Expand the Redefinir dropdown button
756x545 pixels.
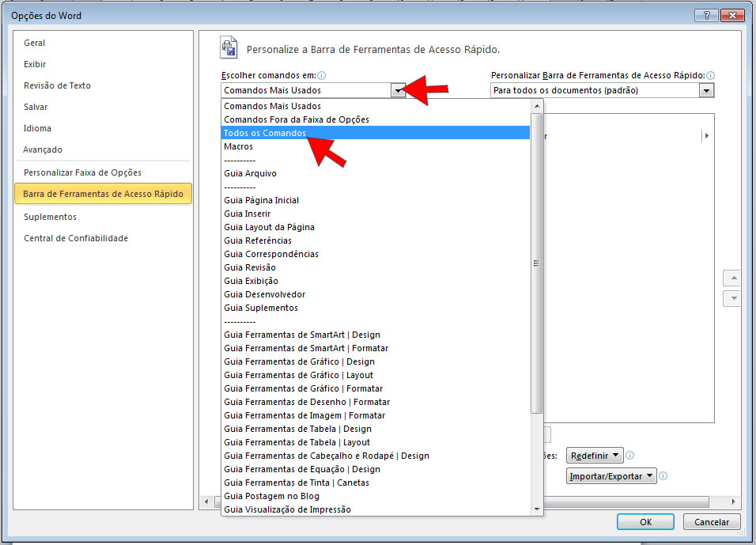coord(595,456)
